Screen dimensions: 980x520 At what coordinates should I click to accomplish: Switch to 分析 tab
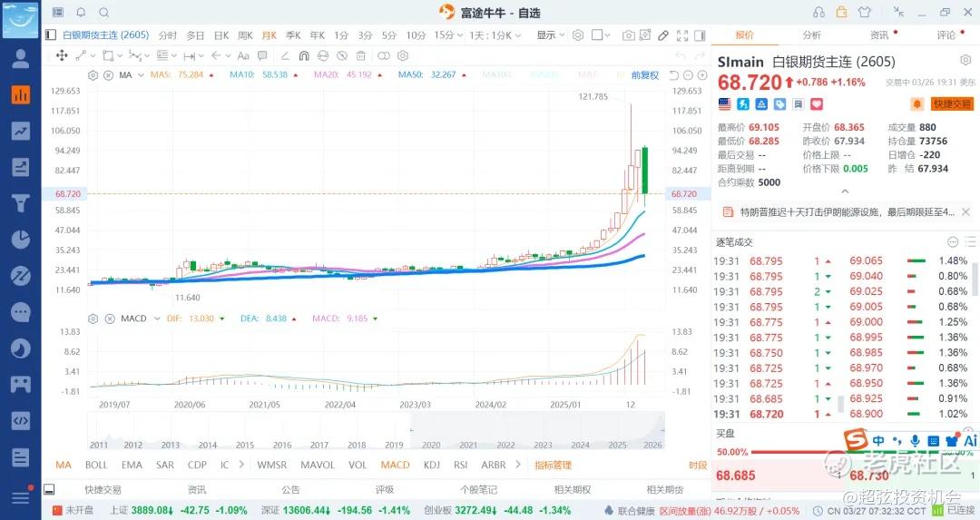point(811,35)
